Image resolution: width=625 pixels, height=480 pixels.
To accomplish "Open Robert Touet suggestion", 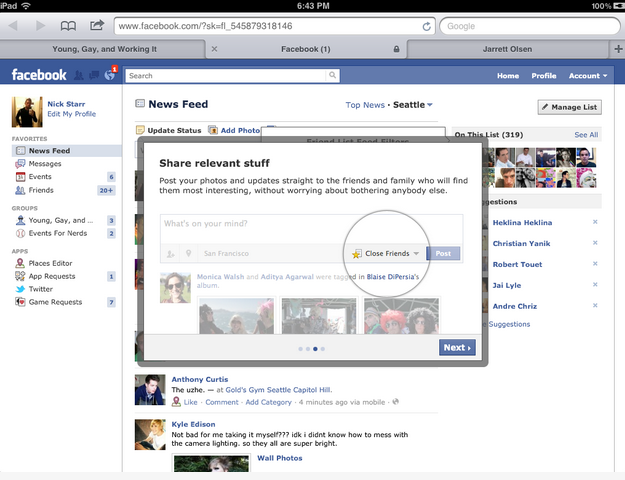I will (x=517, y=264).
